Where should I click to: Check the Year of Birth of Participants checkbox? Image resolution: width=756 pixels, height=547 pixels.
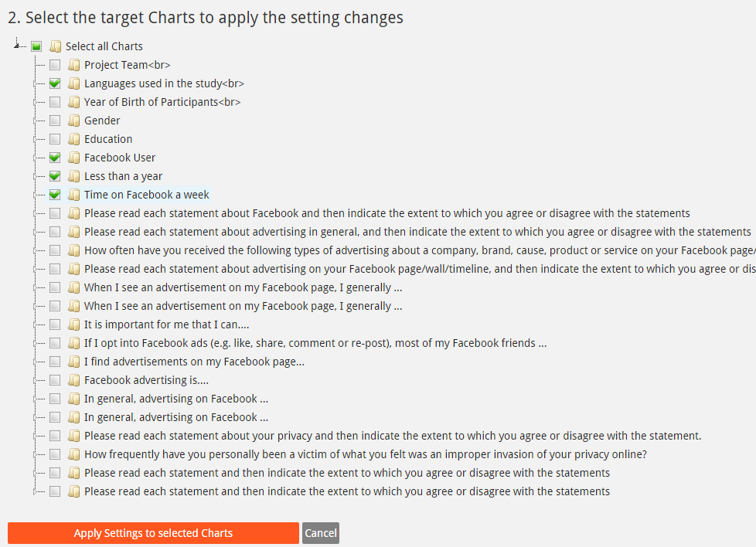[x=55, y=102]
